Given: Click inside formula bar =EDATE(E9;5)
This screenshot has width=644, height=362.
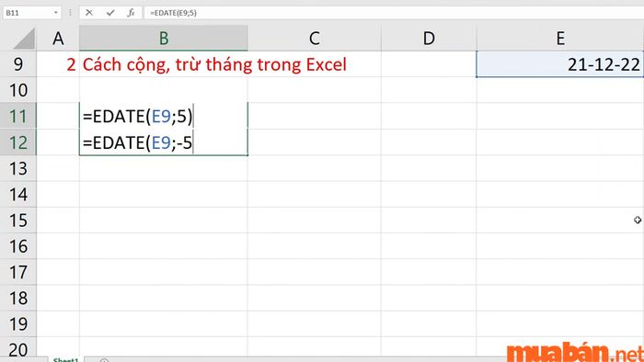Looking at the screenshot, I should (x=395, y=13).
